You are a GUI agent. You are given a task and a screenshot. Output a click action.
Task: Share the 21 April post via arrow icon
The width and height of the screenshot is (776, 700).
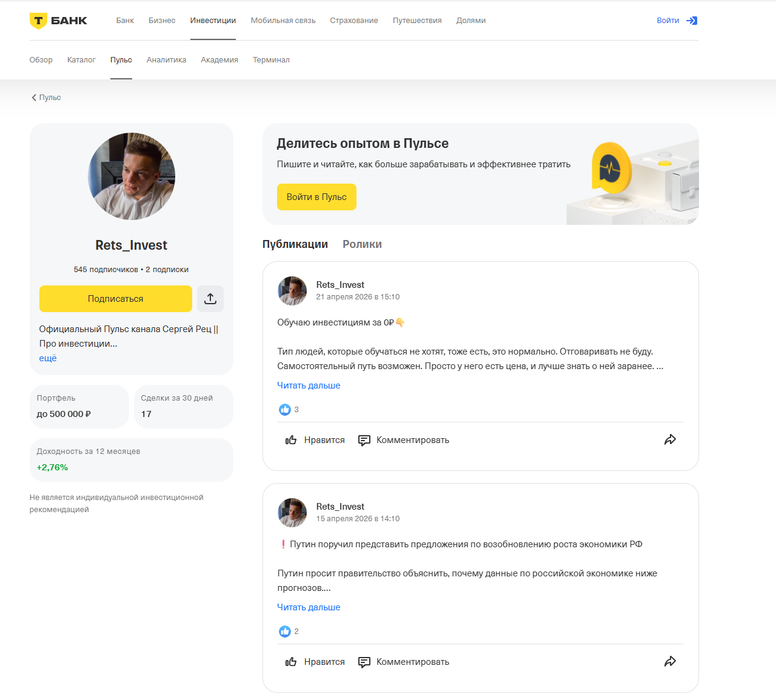click(670, 440)
